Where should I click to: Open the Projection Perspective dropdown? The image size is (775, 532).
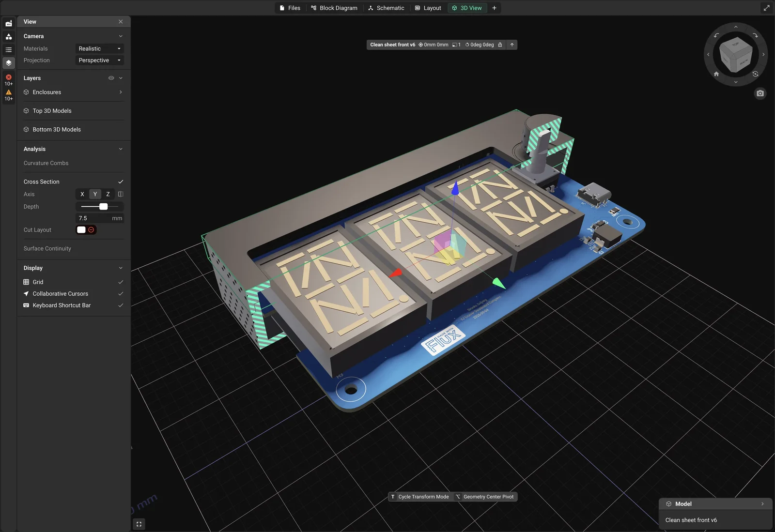(x=100, y=60)
